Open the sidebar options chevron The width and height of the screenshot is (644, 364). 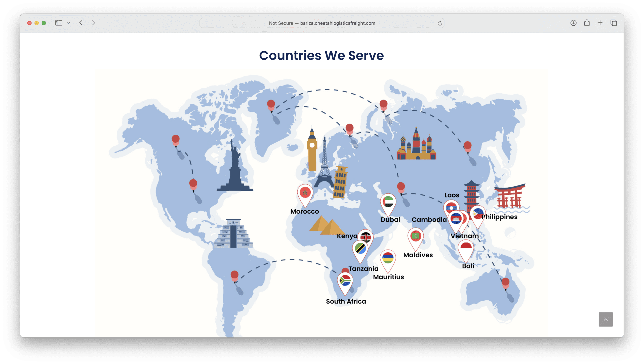tap(69, 23)
